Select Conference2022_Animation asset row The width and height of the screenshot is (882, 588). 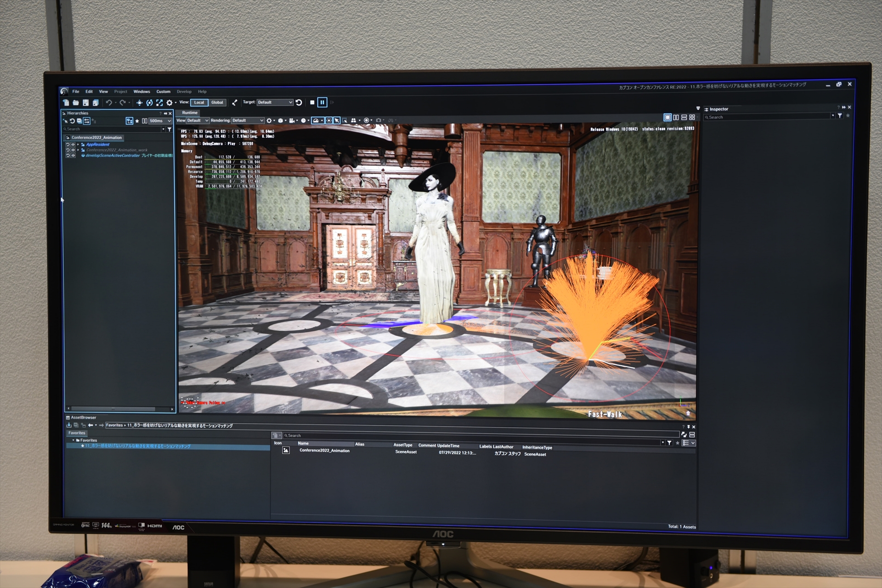[x=324, y=451]
